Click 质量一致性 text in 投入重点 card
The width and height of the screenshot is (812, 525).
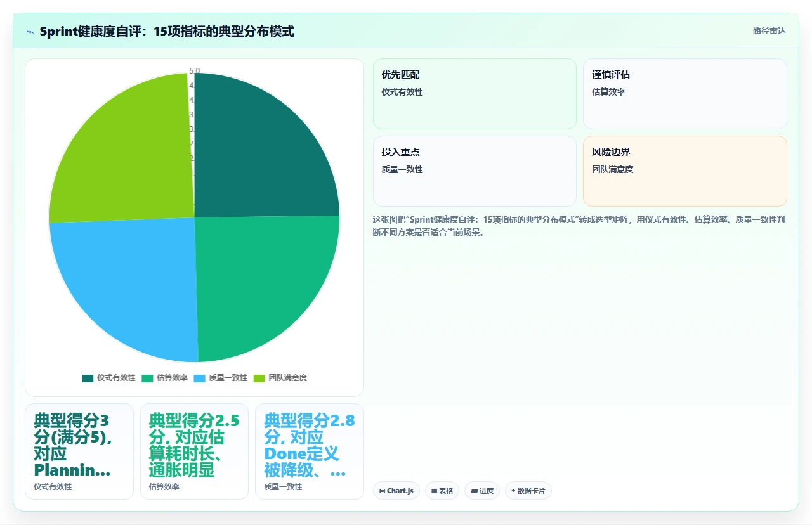[x=402, y=169]
